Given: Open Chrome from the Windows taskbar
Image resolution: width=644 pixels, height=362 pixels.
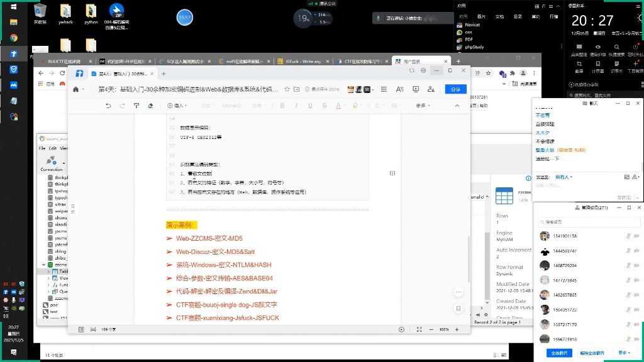Looking at the screenshot, I should point(14,38).
